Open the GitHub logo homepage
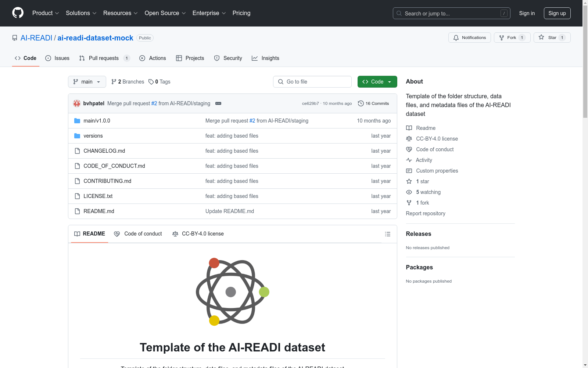Viewport: 588px width, 368px height. click(18, 13)
